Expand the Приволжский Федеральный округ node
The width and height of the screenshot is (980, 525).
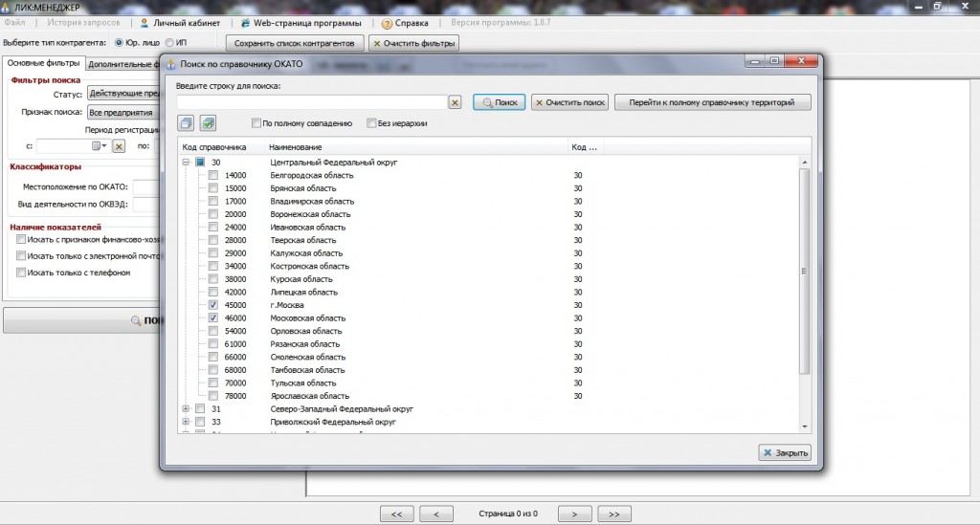pyautogui.click(x=186, y=422)
